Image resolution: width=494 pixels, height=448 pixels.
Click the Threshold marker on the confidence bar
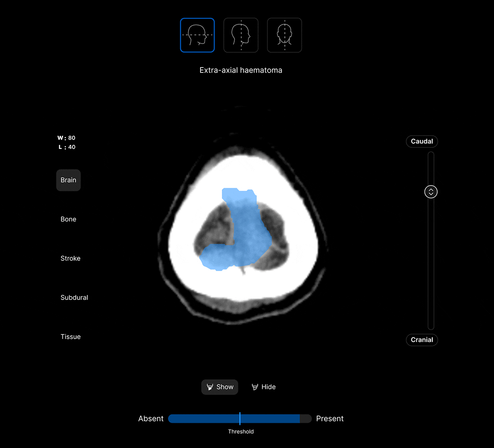240,419
